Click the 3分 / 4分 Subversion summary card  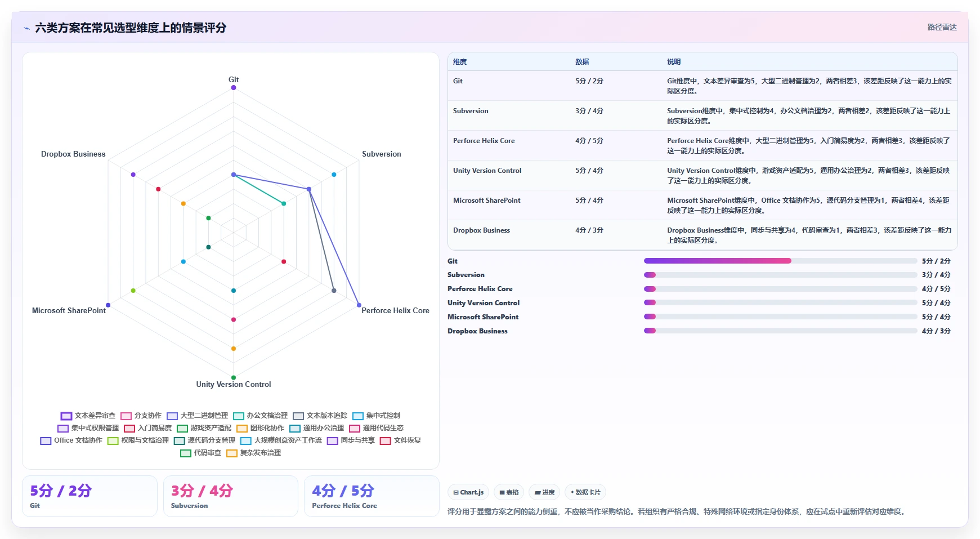tap(230, 496)
